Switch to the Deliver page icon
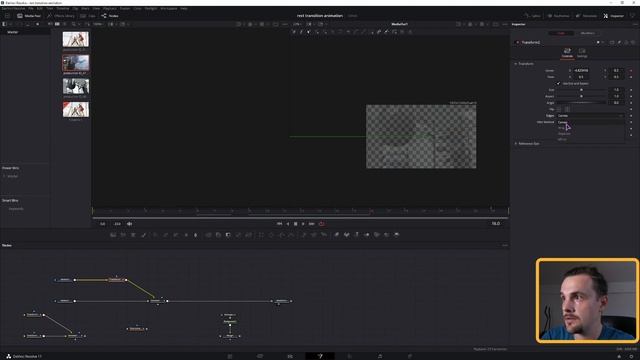 click(410, 356)
